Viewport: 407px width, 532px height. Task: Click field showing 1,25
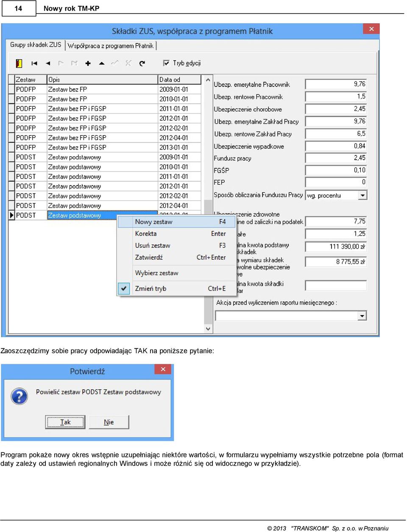click(336, 234)
